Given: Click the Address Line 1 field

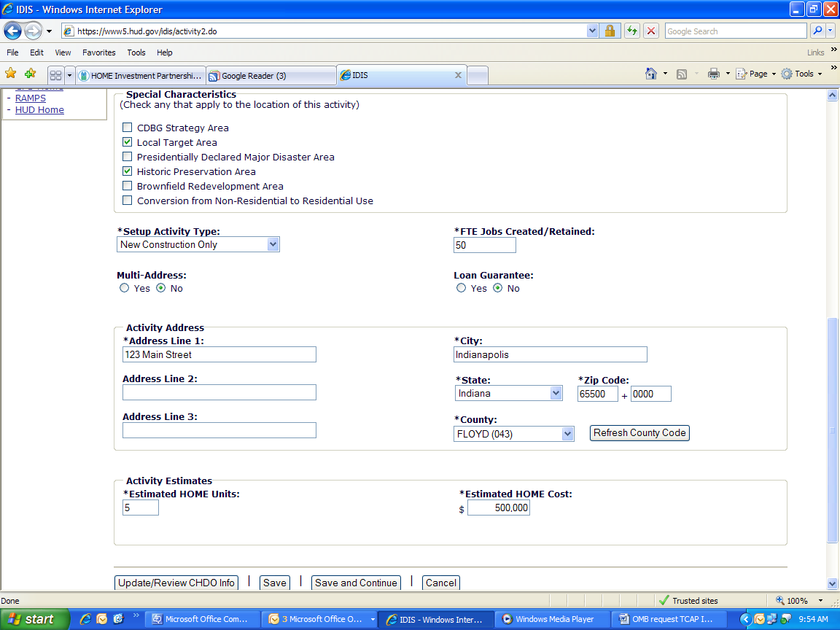Looking at the screenshot, I should pos(219,354).
